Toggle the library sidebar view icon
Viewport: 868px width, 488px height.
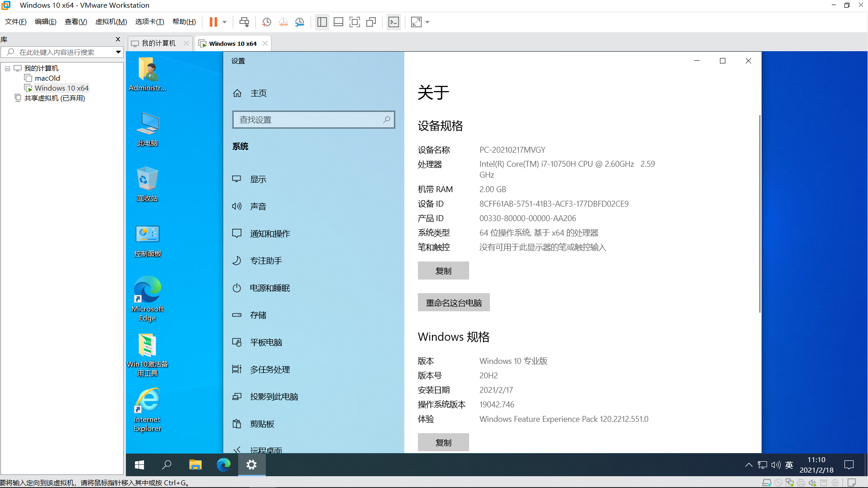322,22
